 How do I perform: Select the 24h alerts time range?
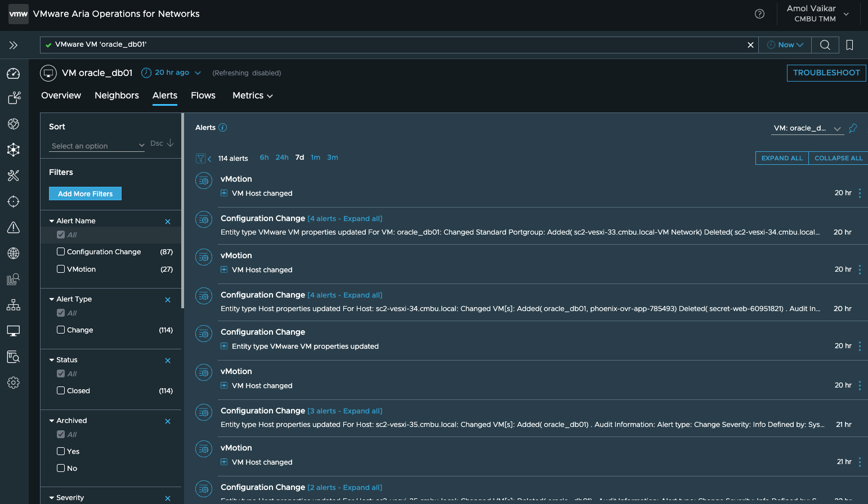pos(282,157)
